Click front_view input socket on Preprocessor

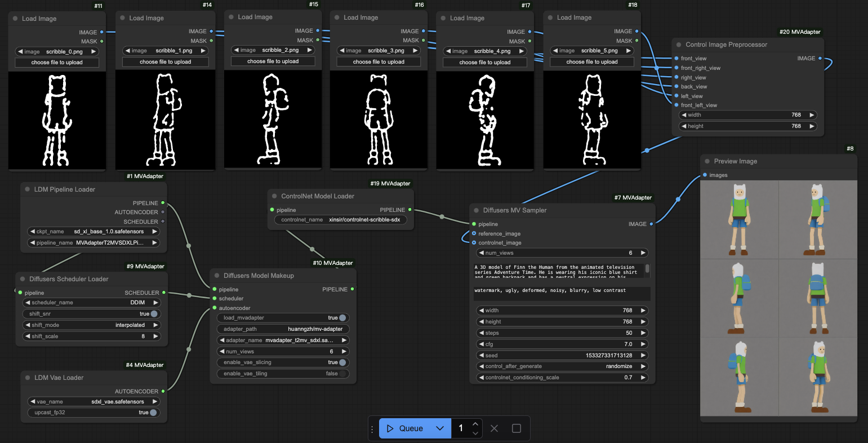point(676,58)
